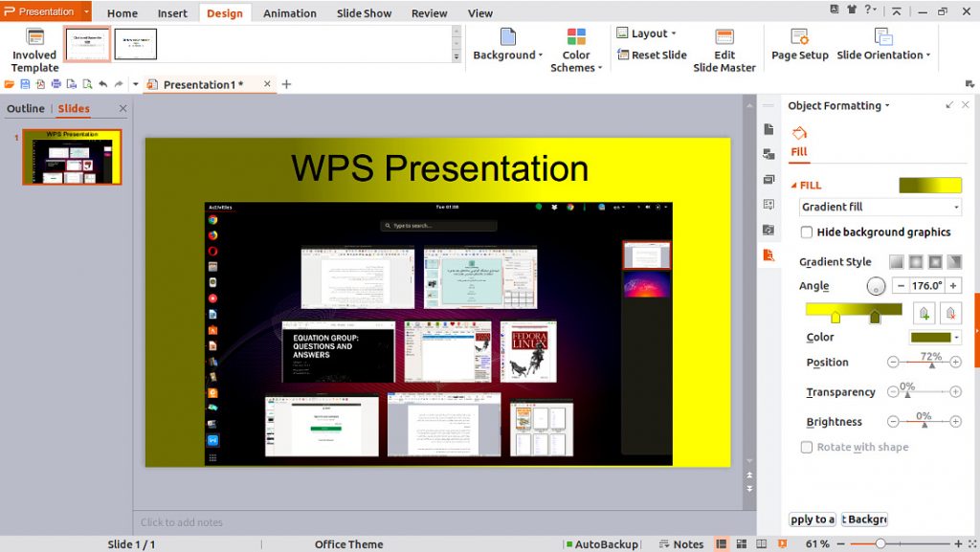Switch to Slide Sorter view
The width and height of the screenshot is (980, 552).
(x=742, y=544)
